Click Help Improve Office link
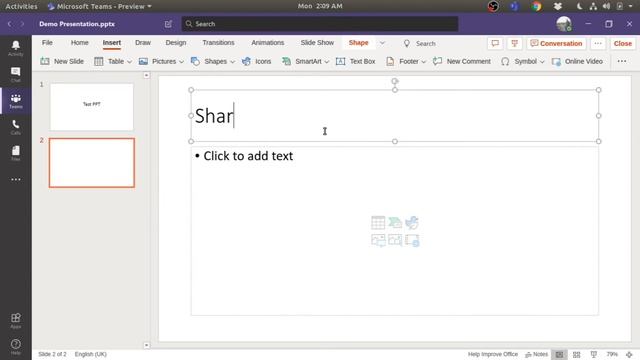Viewport: 640px width, 360px height. click(493, 354)
